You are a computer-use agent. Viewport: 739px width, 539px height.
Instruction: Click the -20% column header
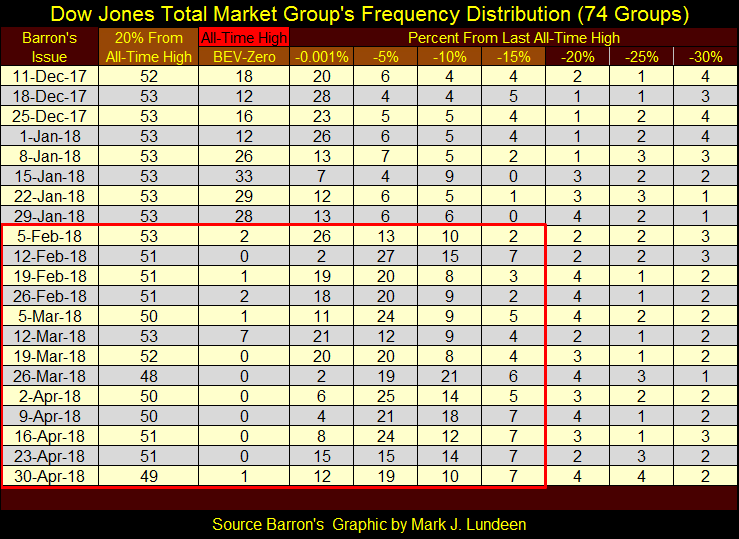pos(576,57)
